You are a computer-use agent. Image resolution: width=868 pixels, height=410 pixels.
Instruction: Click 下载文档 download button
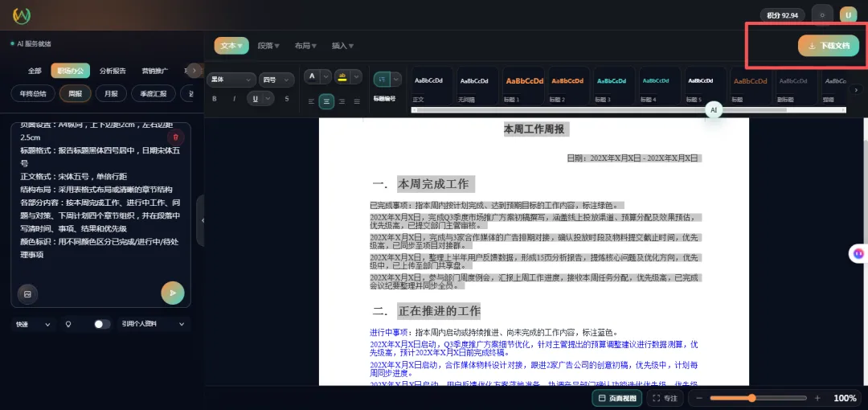tap(828, 46)
